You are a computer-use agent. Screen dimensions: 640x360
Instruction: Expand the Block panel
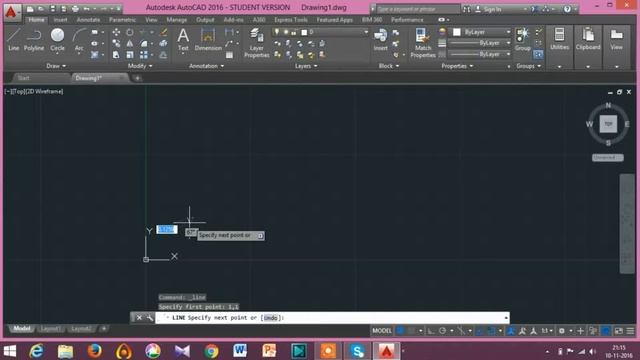389,66
